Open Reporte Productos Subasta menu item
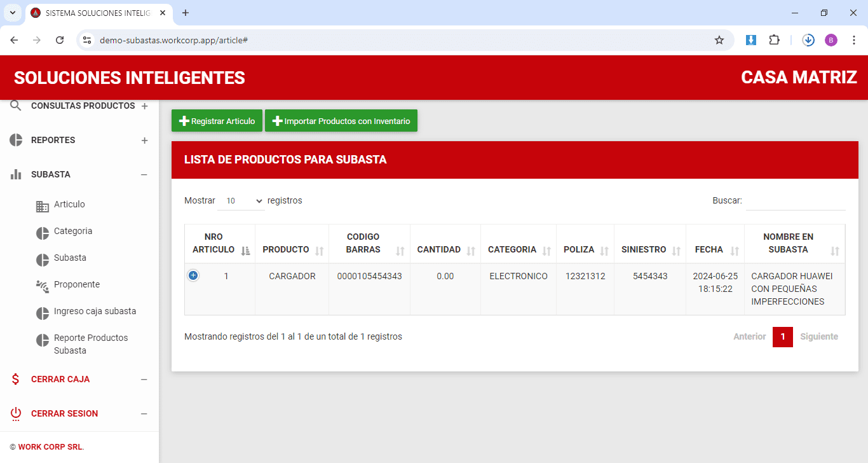Screen dimensions: 868x463 click(91, 344)
